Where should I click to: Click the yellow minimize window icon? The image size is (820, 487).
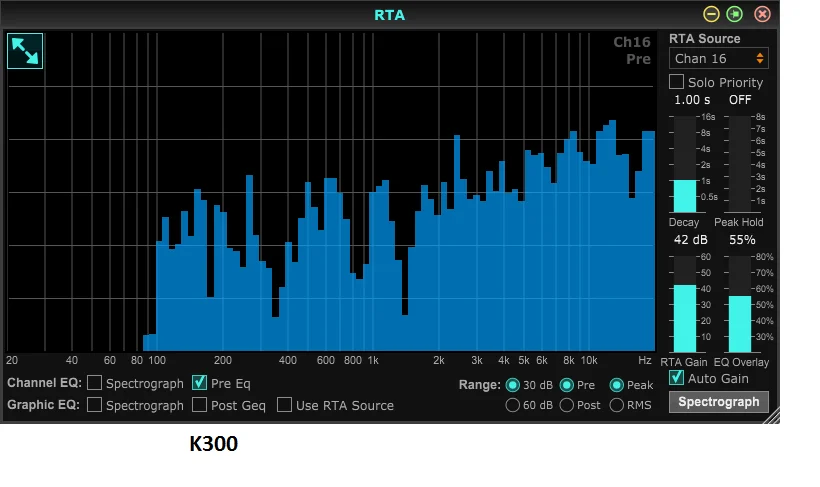(711, 14)
